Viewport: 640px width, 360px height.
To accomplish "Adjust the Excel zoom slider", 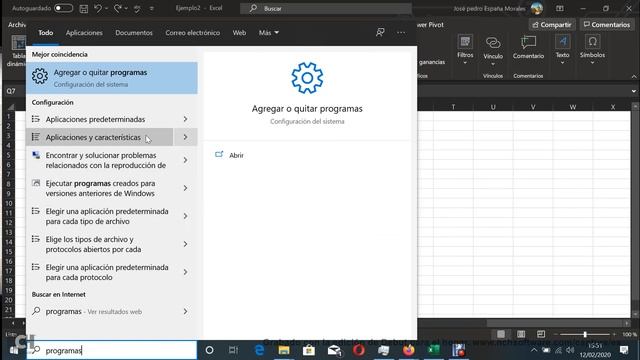I will point(584,334).
